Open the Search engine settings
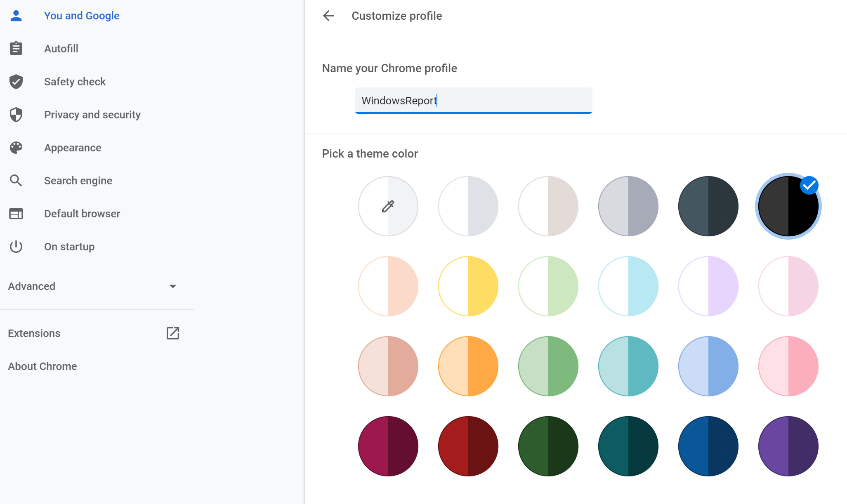This screenshot has height=504, width=847. point(78,180)
